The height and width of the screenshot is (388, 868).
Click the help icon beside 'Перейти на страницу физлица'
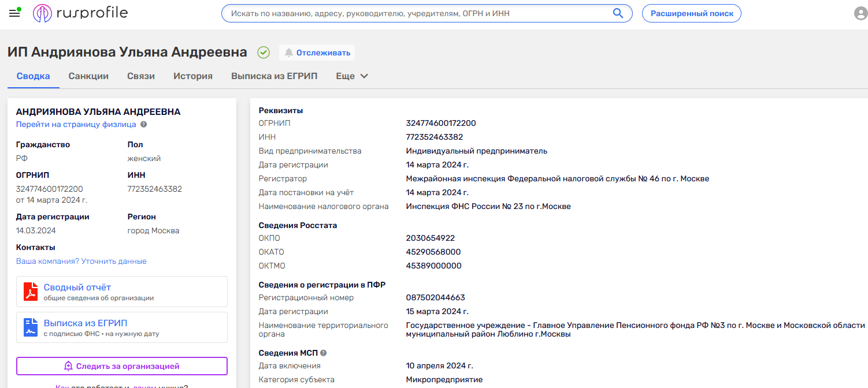click(143, 124)
